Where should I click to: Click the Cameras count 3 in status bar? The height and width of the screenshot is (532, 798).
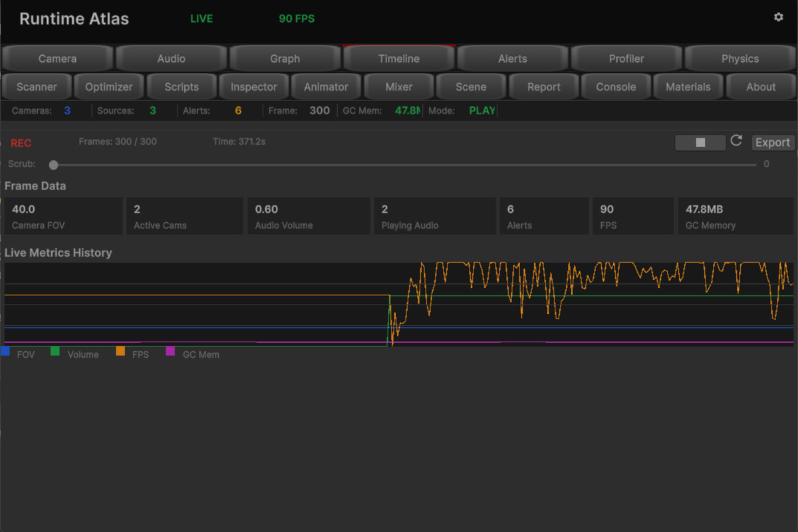(x=67, y=110)
